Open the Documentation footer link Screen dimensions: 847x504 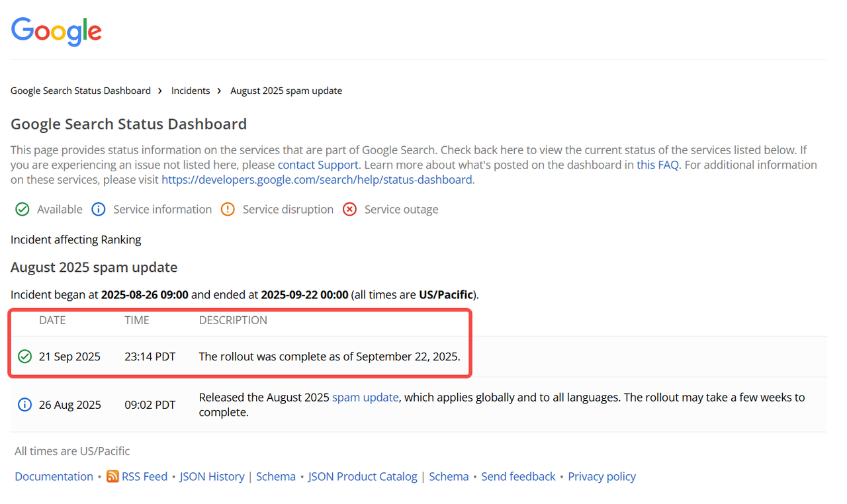(54, 476)
